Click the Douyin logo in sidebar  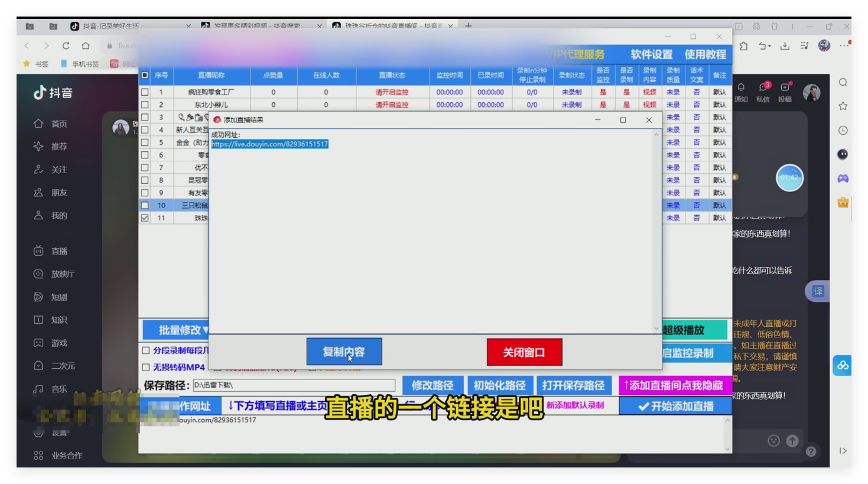click(53, 93)
